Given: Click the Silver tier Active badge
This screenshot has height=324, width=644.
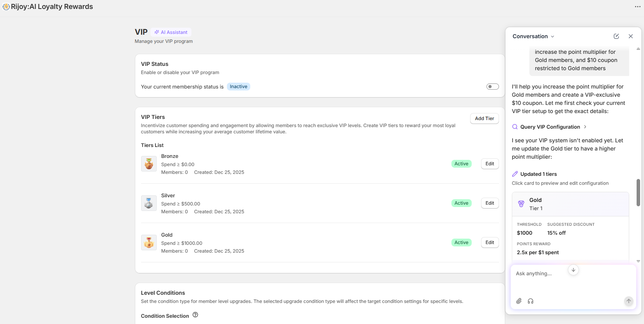Looking at the screenshot, I should (x=462, y=203).
